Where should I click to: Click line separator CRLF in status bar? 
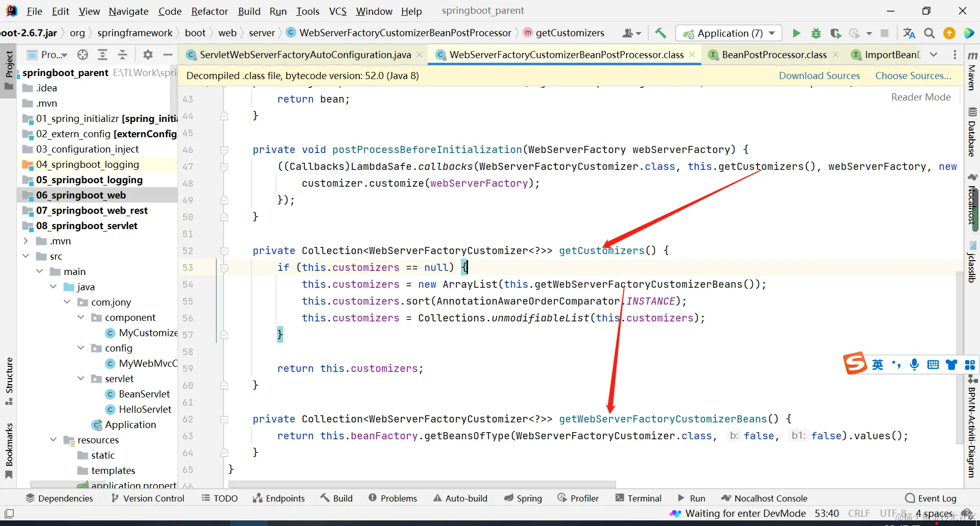pos(859,513)
